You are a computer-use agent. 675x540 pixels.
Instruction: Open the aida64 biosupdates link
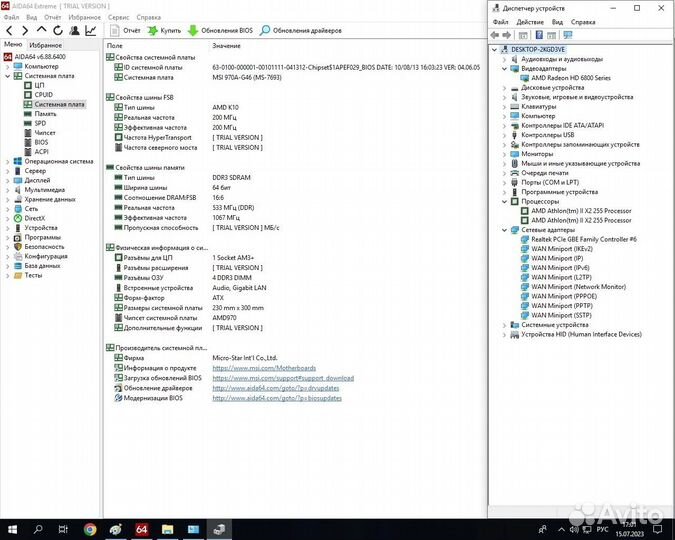tap(277, 398)
